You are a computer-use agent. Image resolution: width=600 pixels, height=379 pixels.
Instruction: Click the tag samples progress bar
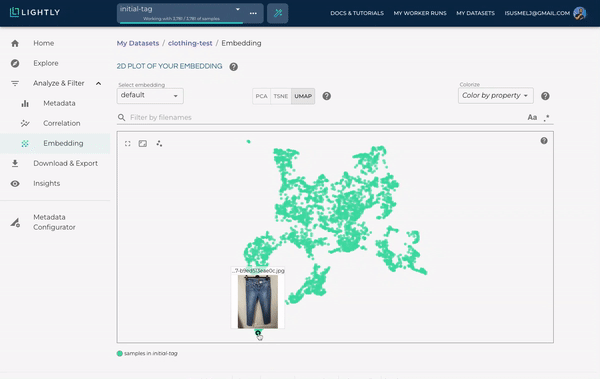(x=181, y=23)
